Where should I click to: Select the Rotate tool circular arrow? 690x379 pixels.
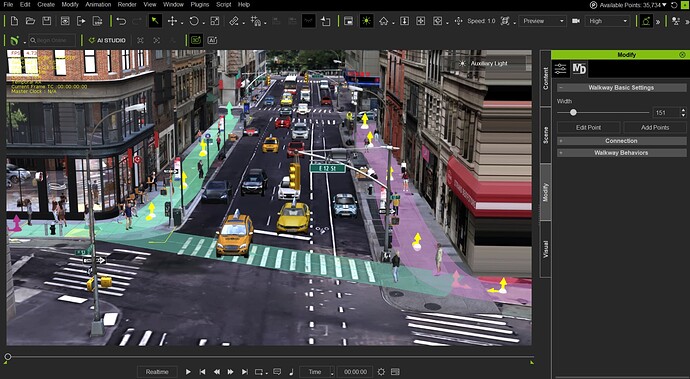[x=194, y=21]
